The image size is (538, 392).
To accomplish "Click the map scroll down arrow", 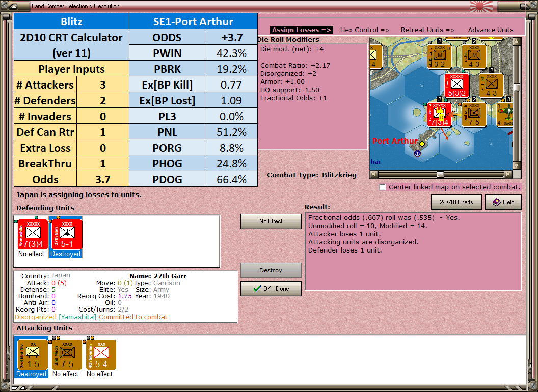I will pyautogui.click(x=517, y=165).
